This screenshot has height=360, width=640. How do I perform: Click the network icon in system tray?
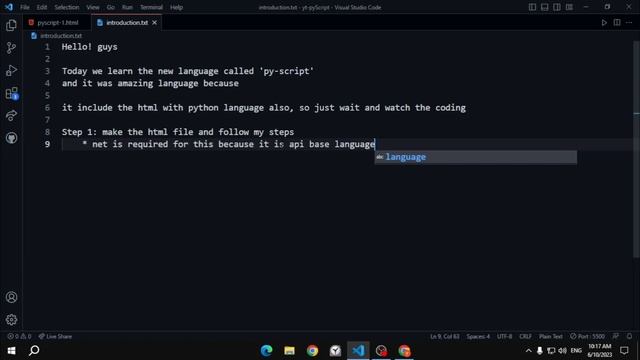coord(551,351)
